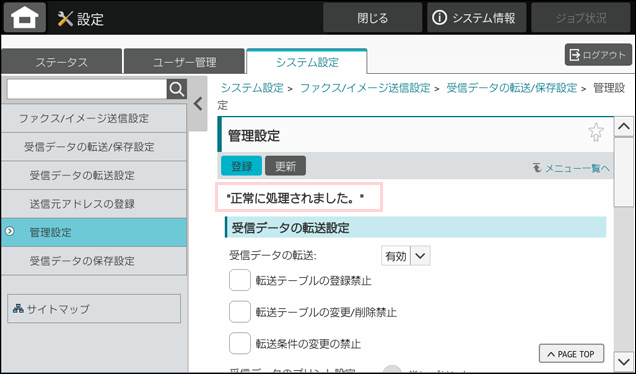Screen dimensions: 636x374
Task: Enable 転送テーブルの登録禁止 checkbox
Action: click(x=240, y=280)
